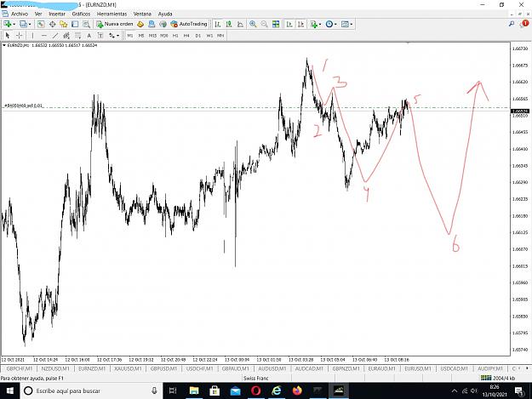Open the Herramientas menu
The height and width of the screenshot is (399, 532).
click(x=112, y=14)
